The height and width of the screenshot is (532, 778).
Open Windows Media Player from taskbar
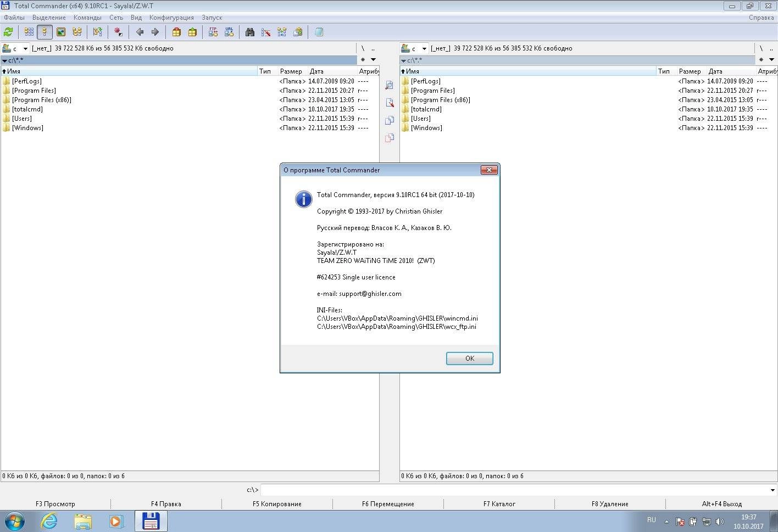coord(116,521)
